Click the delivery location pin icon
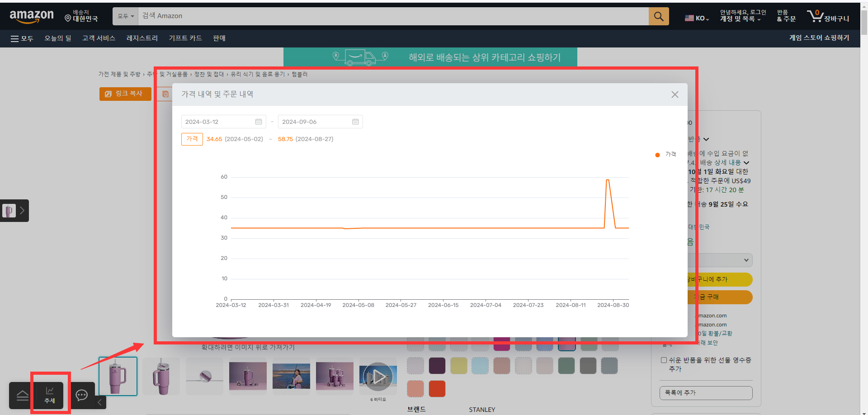The height and width of the screenshot is (415, 868). (68, 18)
